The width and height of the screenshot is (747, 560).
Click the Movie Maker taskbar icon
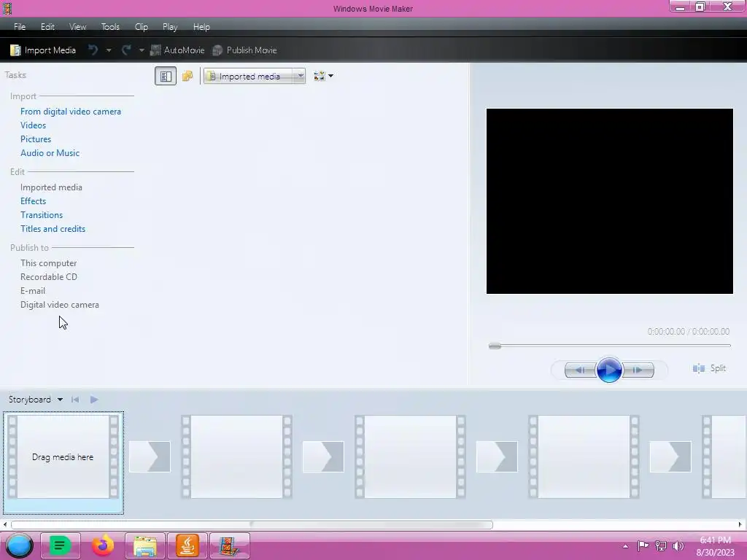point(230,545)
